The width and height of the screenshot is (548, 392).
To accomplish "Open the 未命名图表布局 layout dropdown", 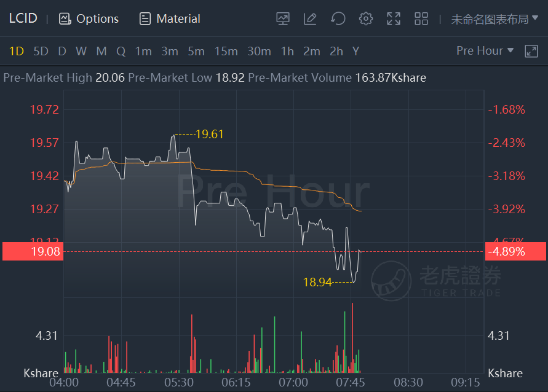I will coord(494,19).
